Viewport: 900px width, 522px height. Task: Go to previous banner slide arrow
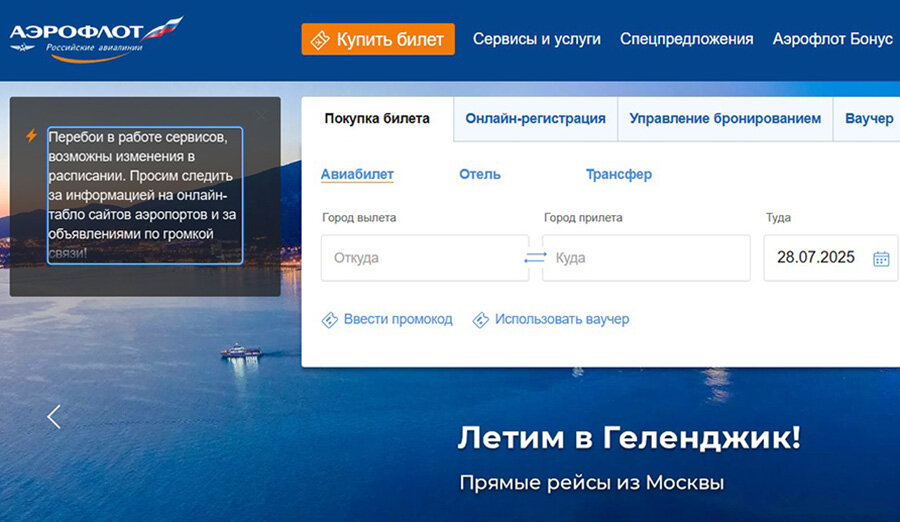[x=54, y=417]
